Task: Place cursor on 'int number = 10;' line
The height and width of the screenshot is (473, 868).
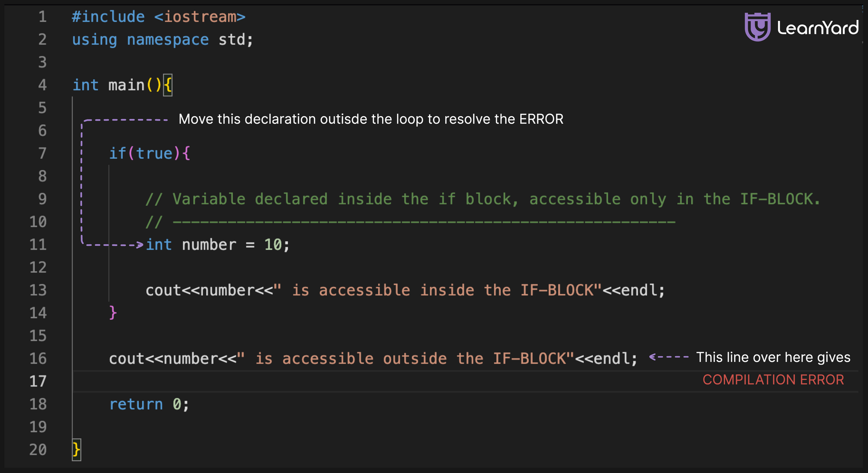Action: click(217, 244)
